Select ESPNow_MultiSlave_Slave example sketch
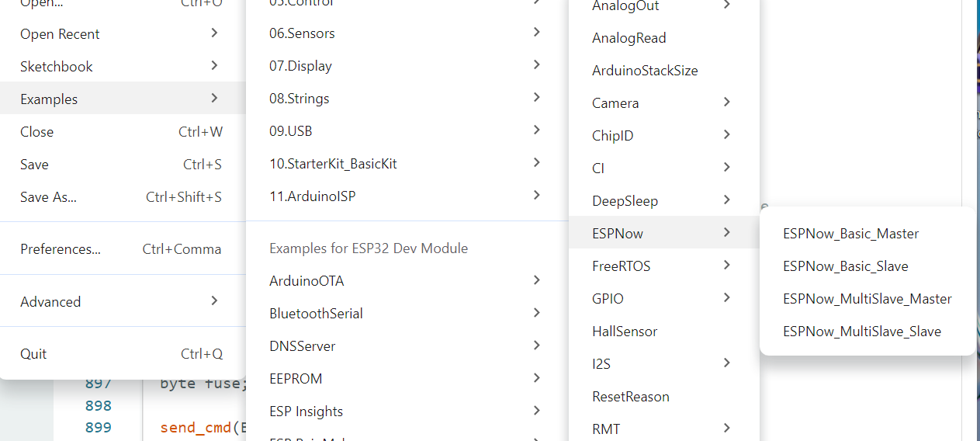This screenshot has height=441, width=980. [861, 332]
